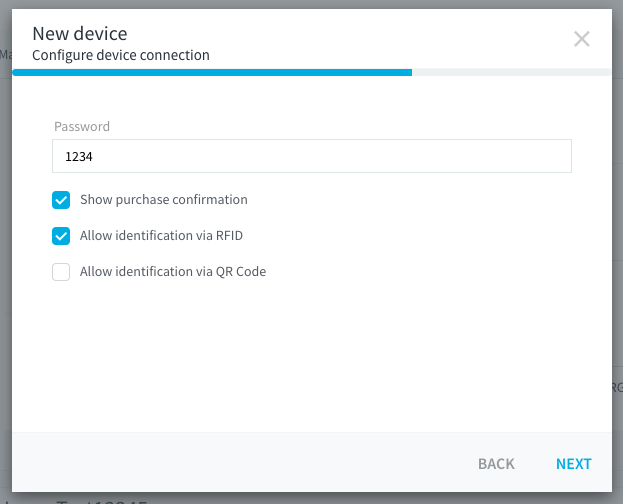
Task: Click the Show purchase confirmation label text
Action: coord(164,200)
